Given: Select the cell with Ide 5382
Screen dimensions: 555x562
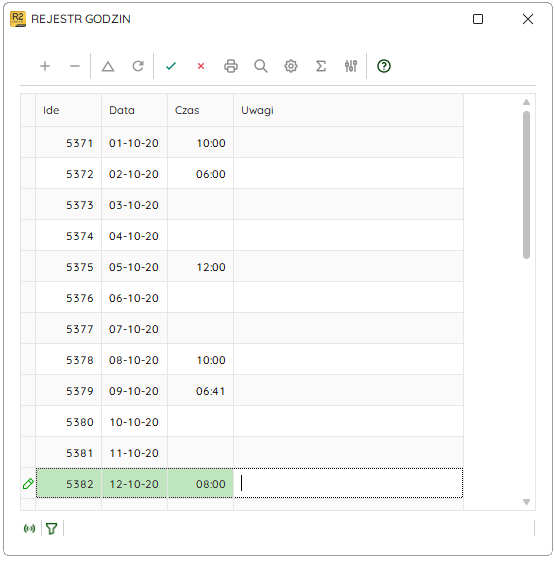Looking at the screenshot, I should tap(68, 484).
